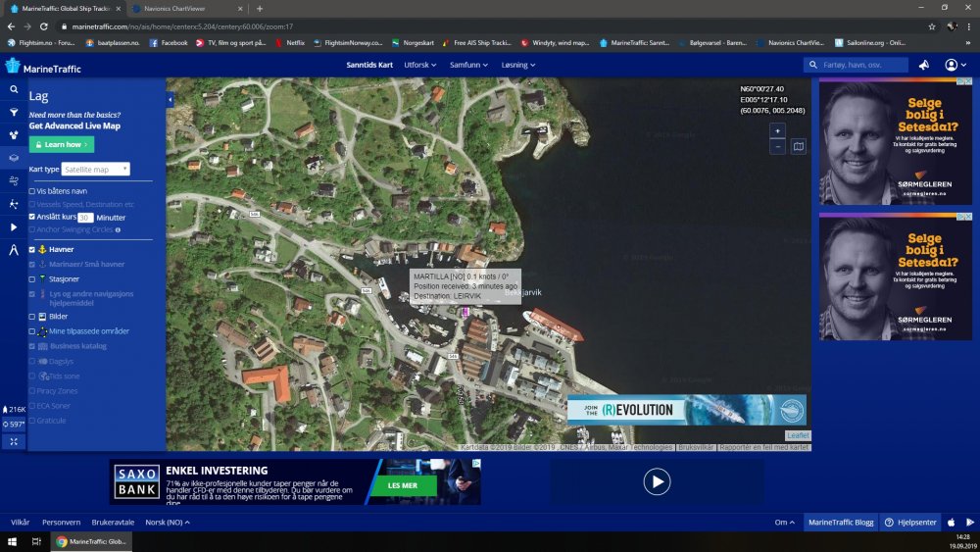The height and width of the screenshot is (552, 980).
Task: Open the Vilkår footer link
Action: point(20,522)
